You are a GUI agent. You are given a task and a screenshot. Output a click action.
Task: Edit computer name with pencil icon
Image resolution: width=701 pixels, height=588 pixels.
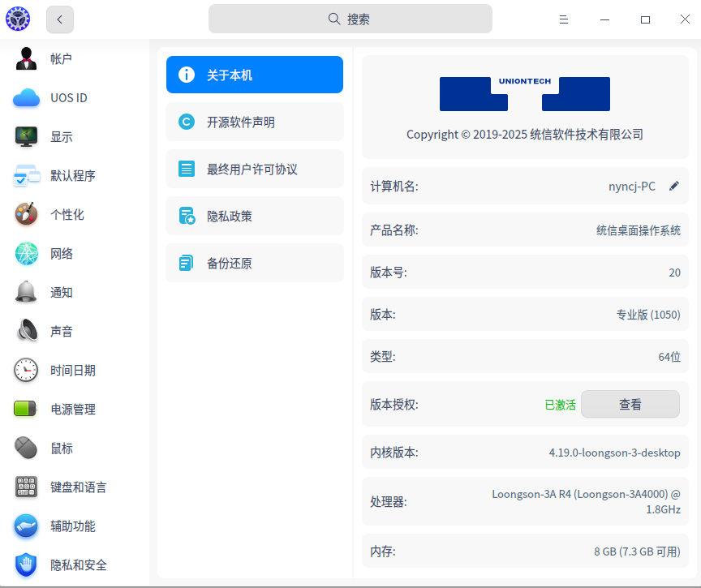click(x=674, y=186)
